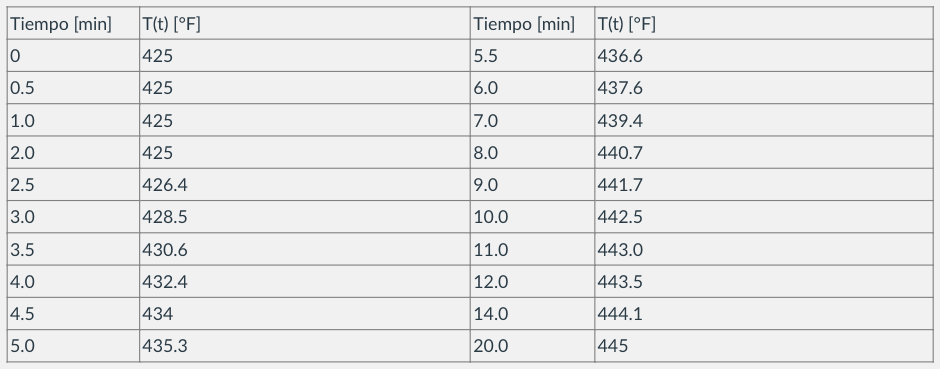Click the left T(t) [°F] header
Image resolution: width=940 pixels, height=369 pixels.
coord(305,24)
